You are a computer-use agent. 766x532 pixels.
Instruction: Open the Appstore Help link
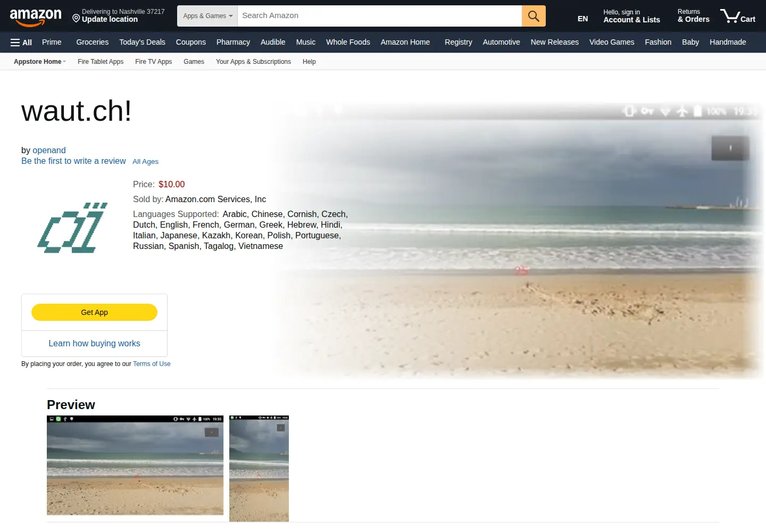pyautogui.click(x=309, y=62)
